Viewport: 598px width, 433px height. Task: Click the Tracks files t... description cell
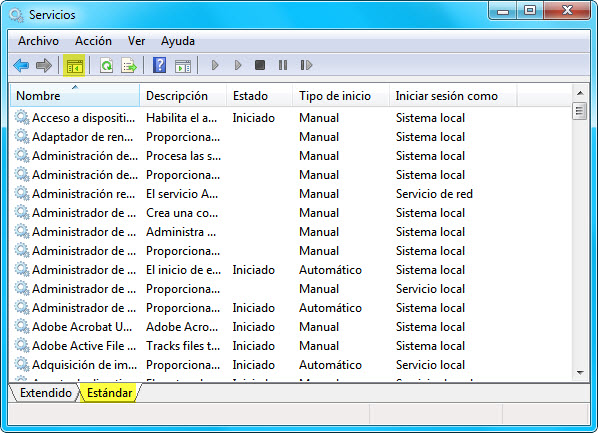[x=183, y=346]
